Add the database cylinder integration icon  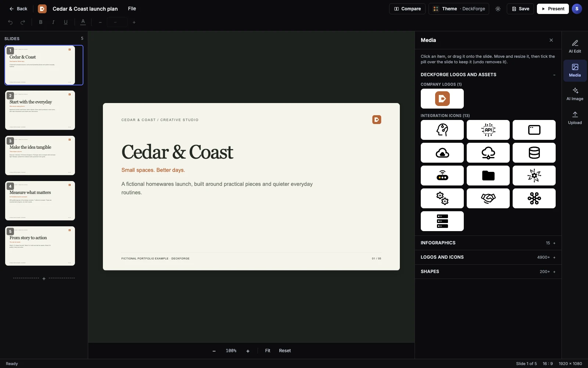point(534,153)
